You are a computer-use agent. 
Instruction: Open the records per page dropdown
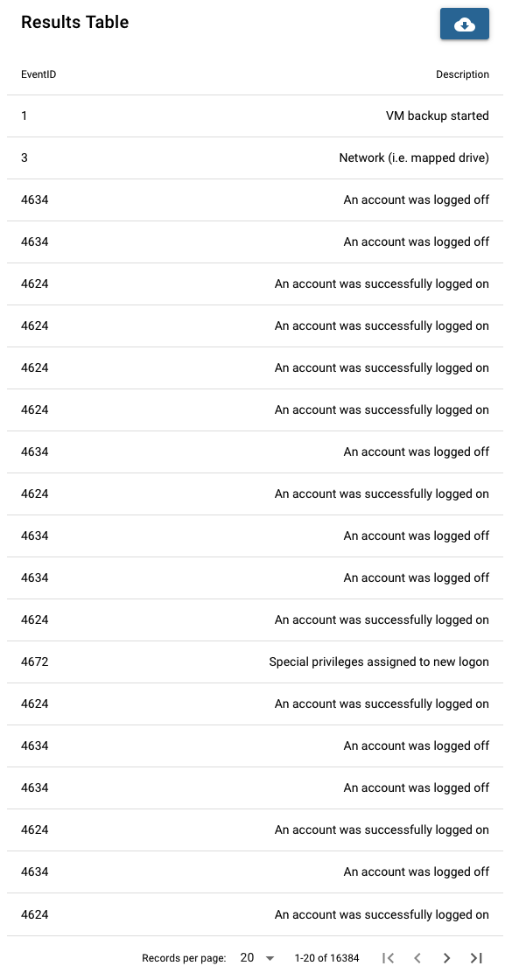point(256,957)
